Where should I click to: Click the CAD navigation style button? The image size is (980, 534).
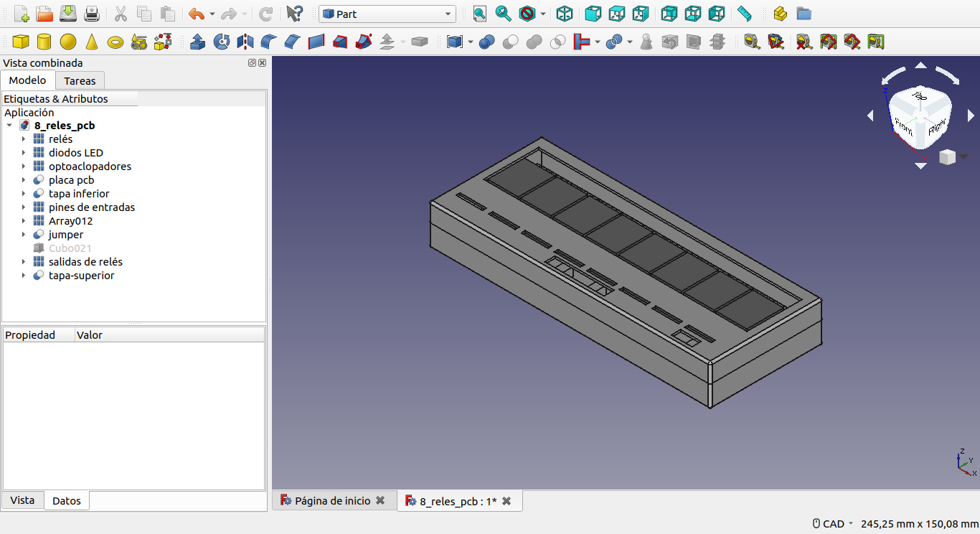[833, 524]
